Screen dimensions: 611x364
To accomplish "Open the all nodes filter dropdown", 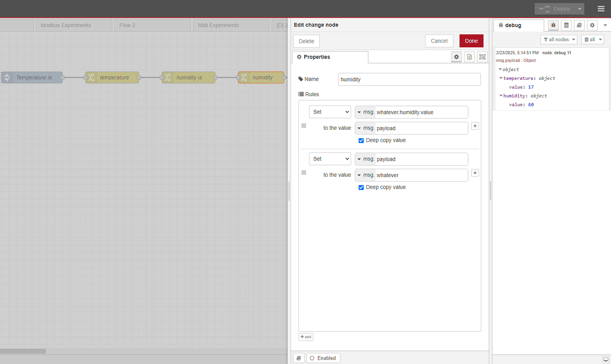I will coord(559,39).
